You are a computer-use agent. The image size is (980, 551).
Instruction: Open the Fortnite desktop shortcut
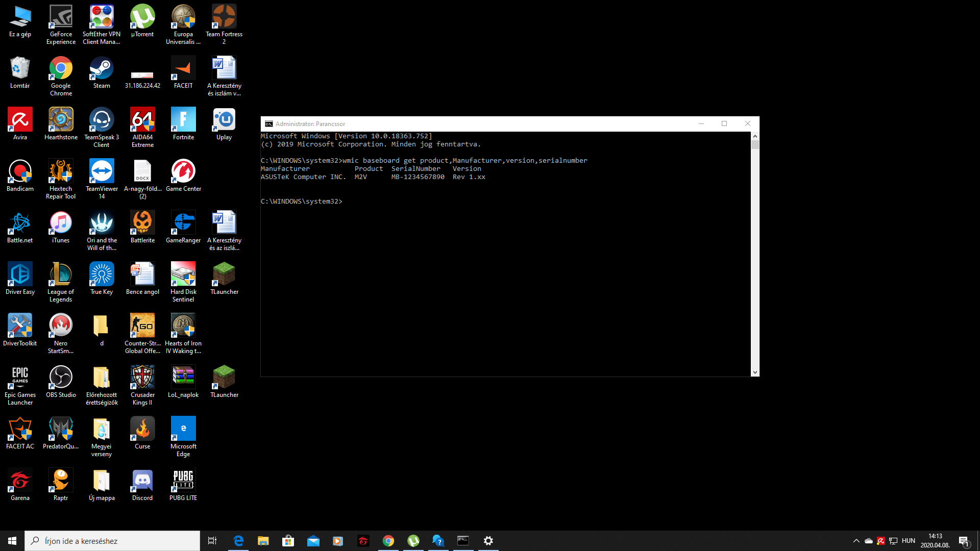(183, 120)
